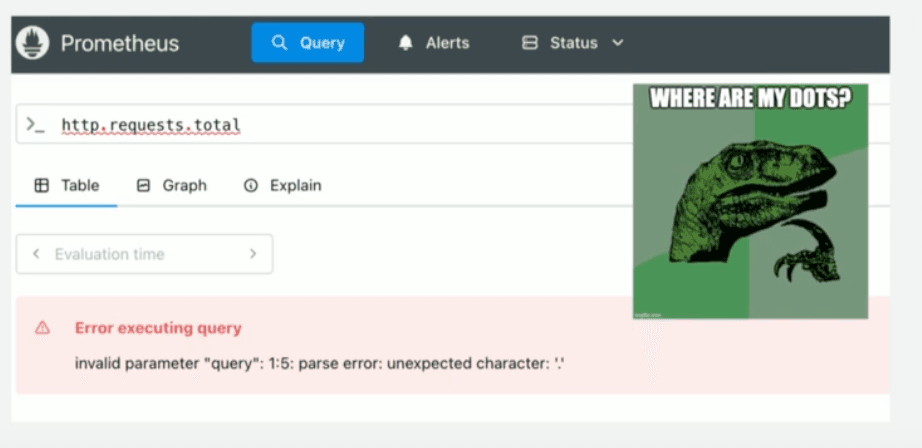Image resolution: width=922 pixels, height=448 pixels.
Task: Open the Query page button
Action: (x=308, y=42)
